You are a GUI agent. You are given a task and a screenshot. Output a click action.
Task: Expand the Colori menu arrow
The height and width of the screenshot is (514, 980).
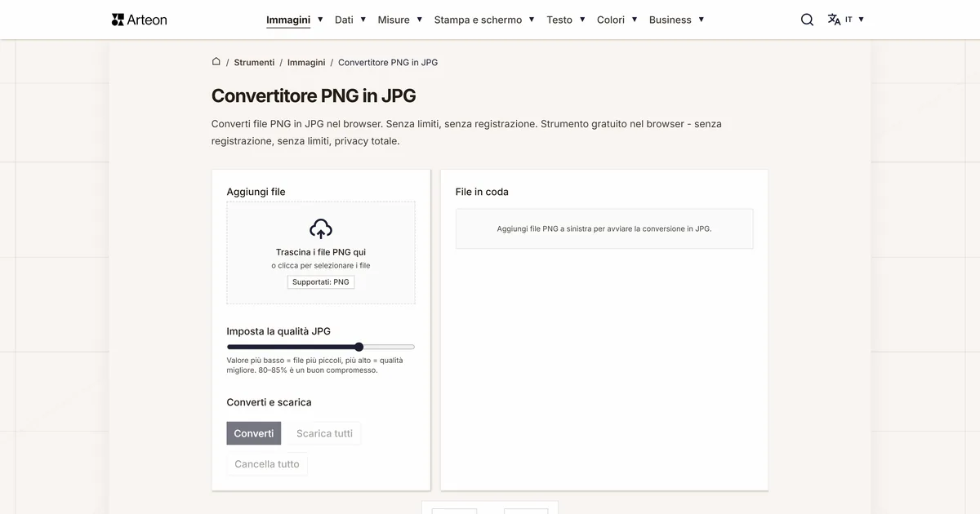tap(635, 19)
